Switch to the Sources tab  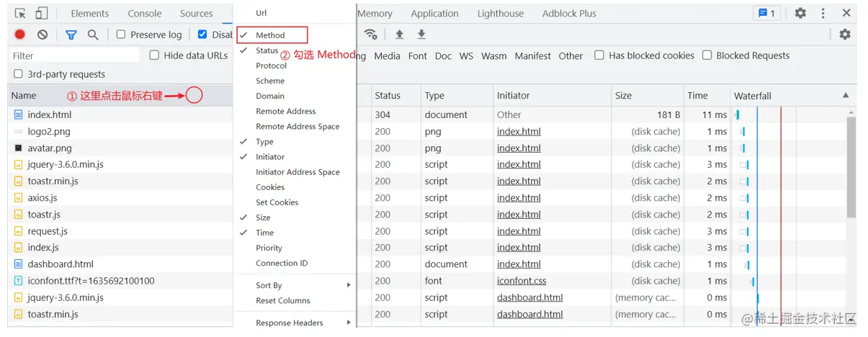(x=197, y=13)
